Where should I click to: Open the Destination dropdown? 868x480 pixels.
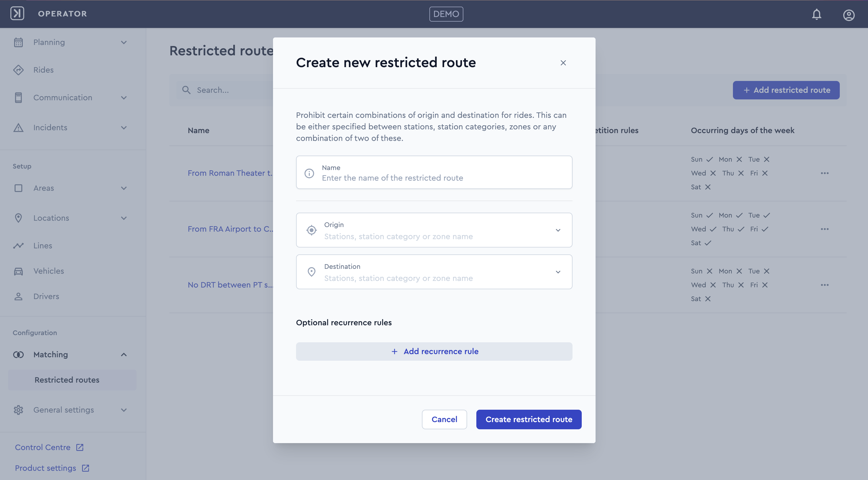[x=434, y=272]
